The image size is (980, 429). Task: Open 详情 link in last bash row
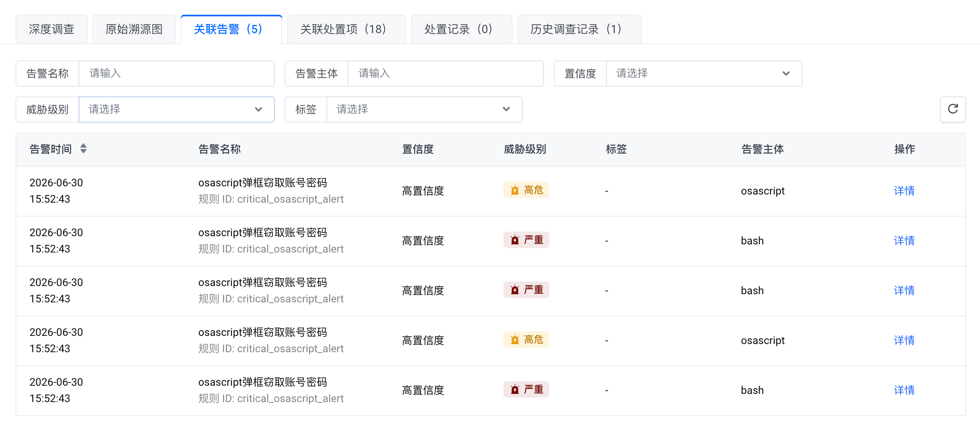[904, 390]
